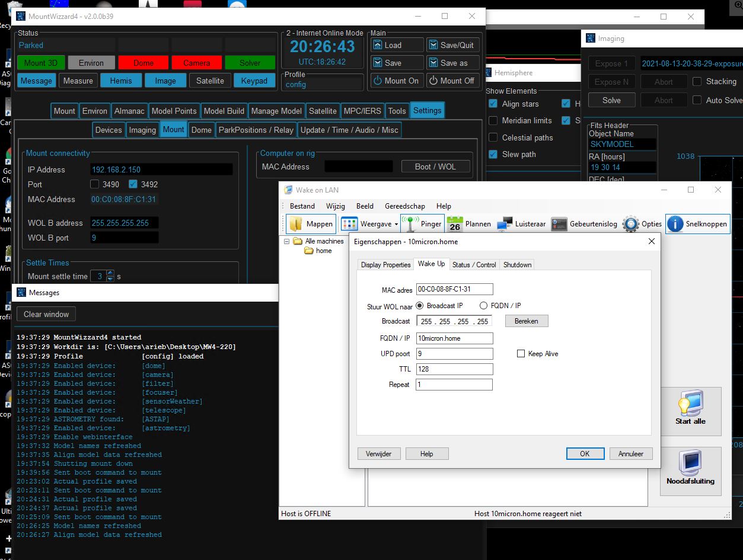743x560 pixels.
Task: Click the Bereken button
Action: click(526, 321)
